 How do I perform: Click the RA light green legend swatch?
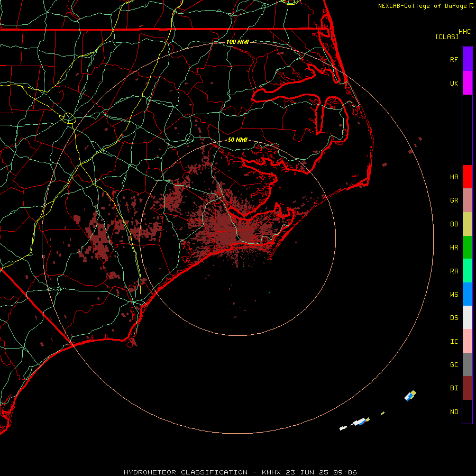[467, 271]
